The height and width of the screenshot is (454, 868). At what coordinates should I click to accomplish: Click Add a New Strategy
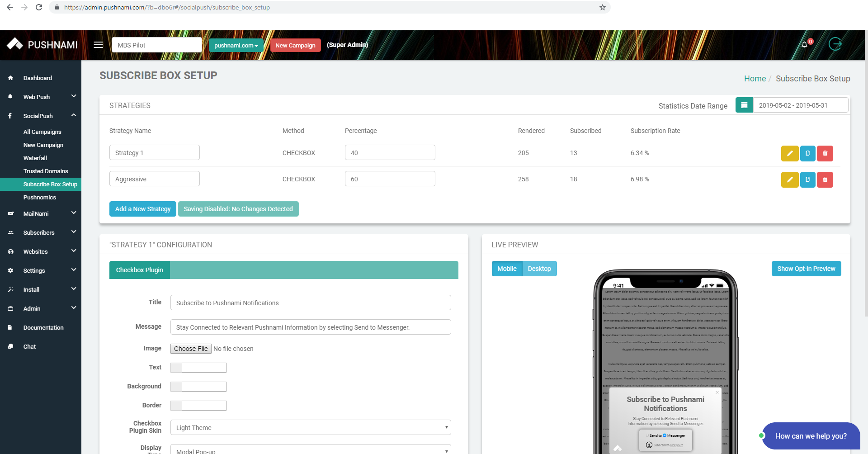142,209
